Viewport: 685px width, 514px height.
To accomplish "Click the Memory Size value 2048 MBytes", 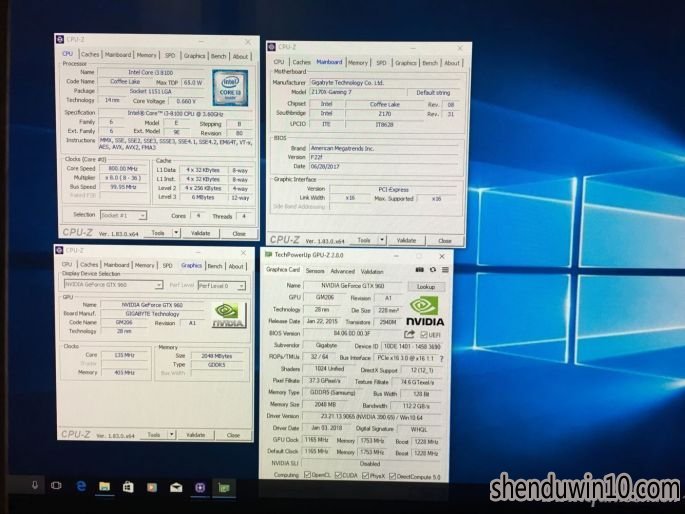I will (x=217, y=355).
